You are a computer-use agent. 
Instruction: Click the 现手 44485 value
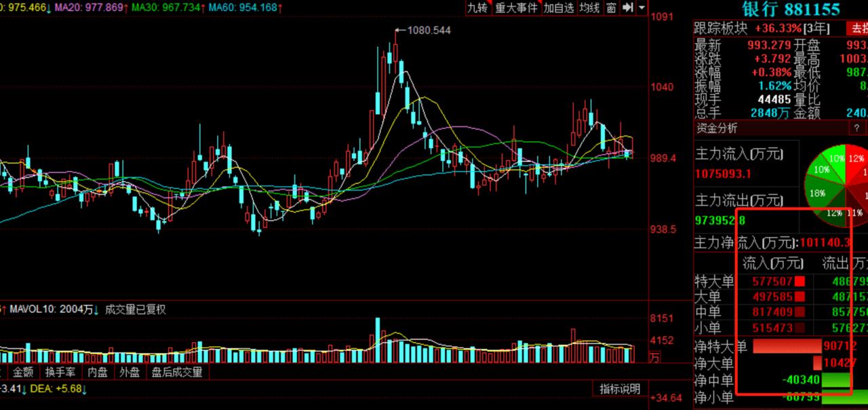pos(774,100)
